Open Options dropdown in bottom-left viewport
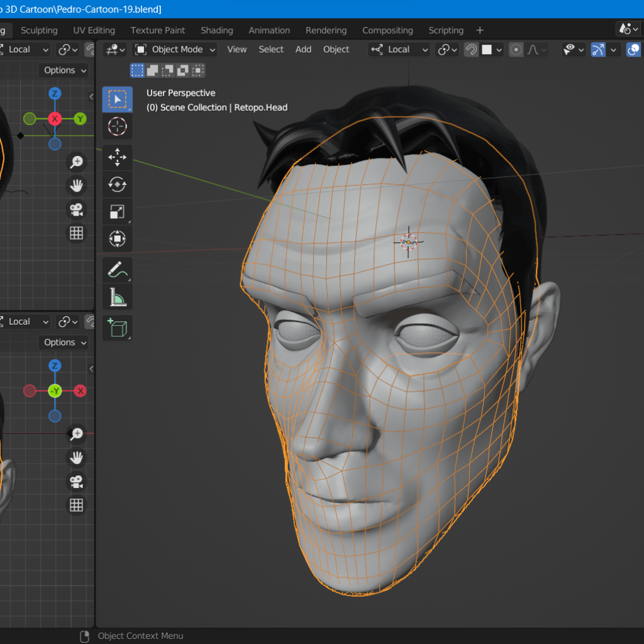 (x=64, y=342)
